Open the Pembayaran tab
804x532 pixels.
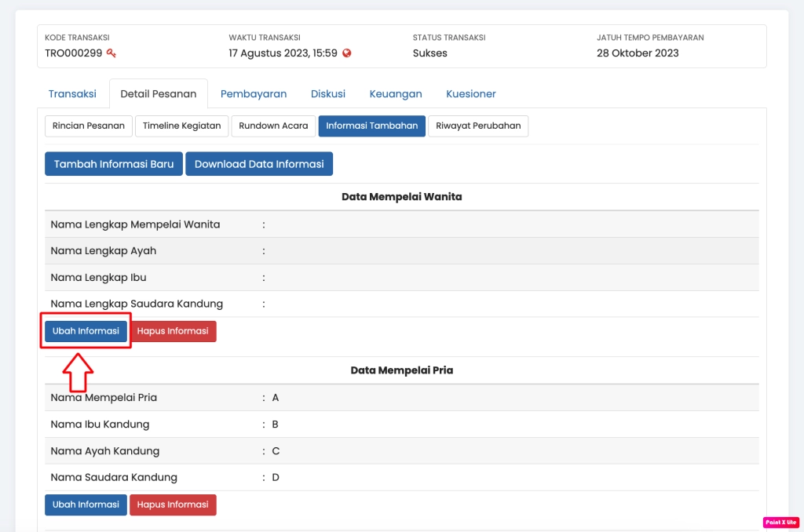coord(254,93)
